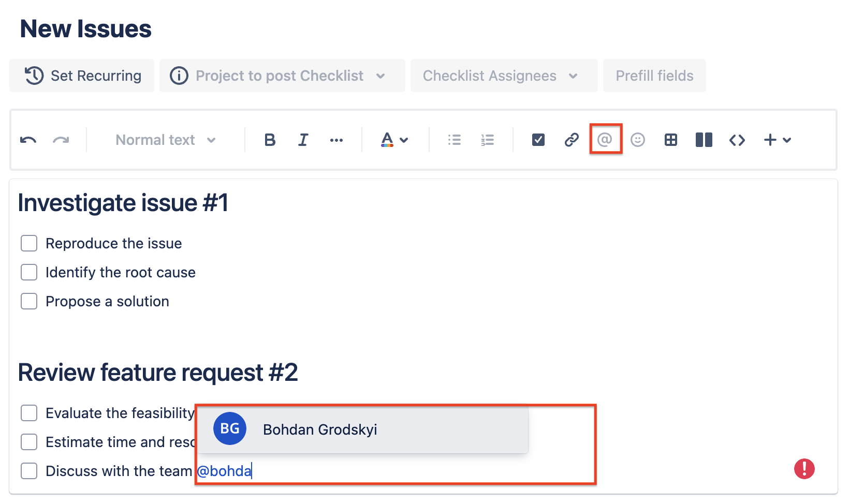Open the emoji picker
Image resolution: width=849 pixels, height=504 pixels.
(x=638, y=140)
